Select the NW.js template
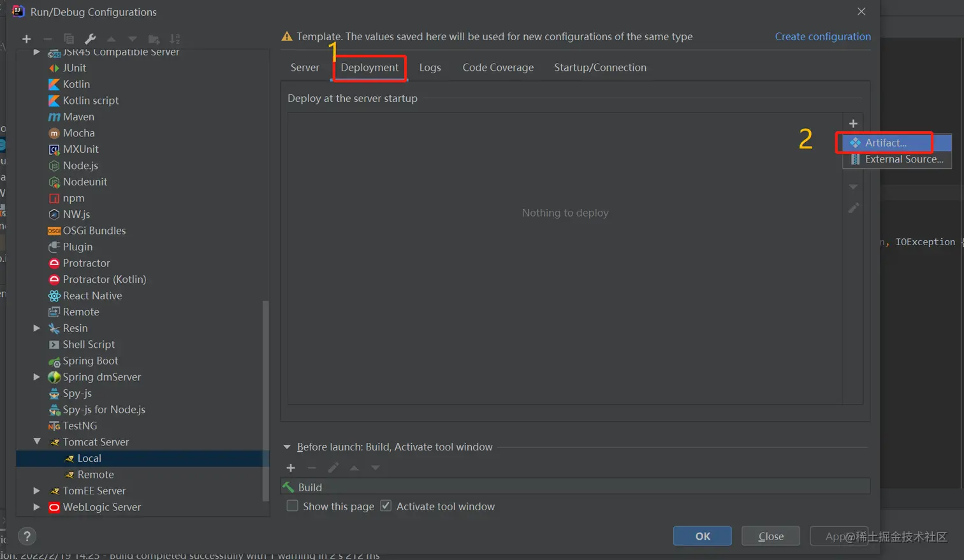 coord(76,214)
